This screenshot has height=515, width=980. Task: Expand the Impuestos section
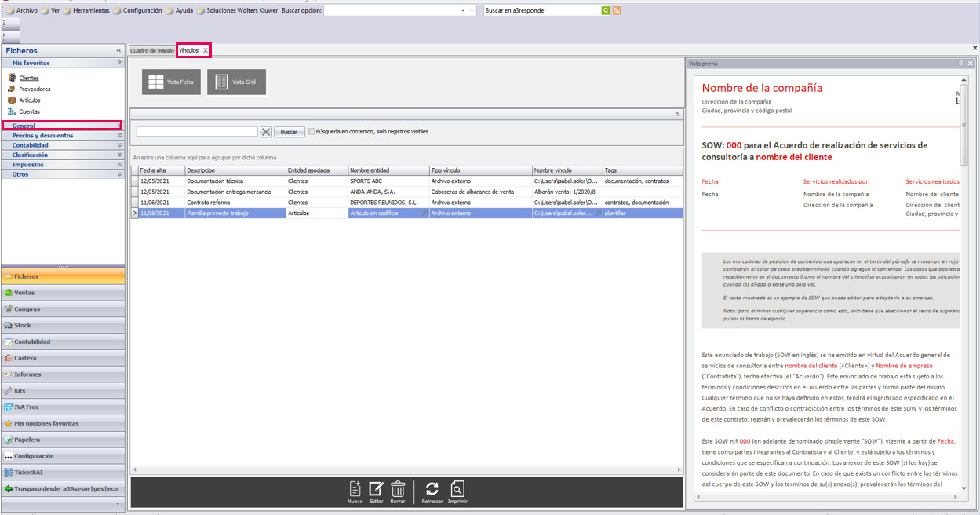tap(119, 165)
